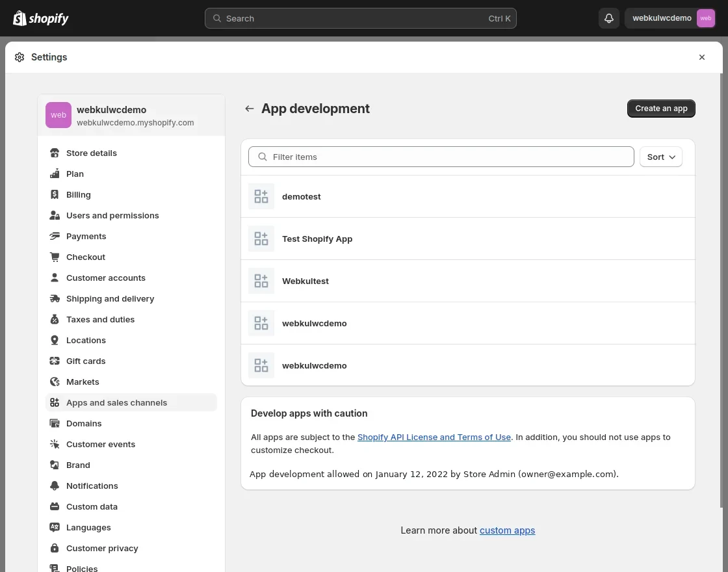The image size is (728, 572).
Task: Click the Webkultest app icon
Action: coord(261,281)
